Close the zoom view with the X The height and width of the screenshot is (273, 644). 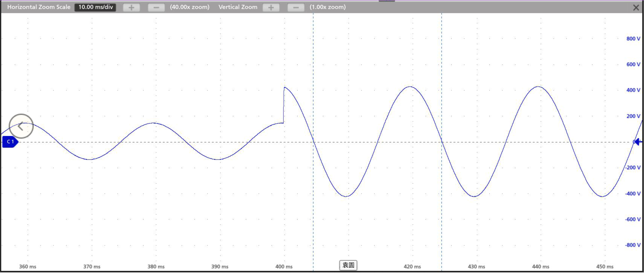636,8
